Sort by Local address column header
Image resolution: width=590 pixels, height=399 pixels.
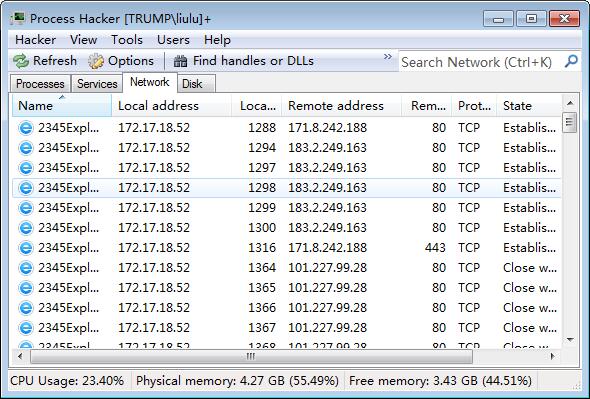[172, 105]
